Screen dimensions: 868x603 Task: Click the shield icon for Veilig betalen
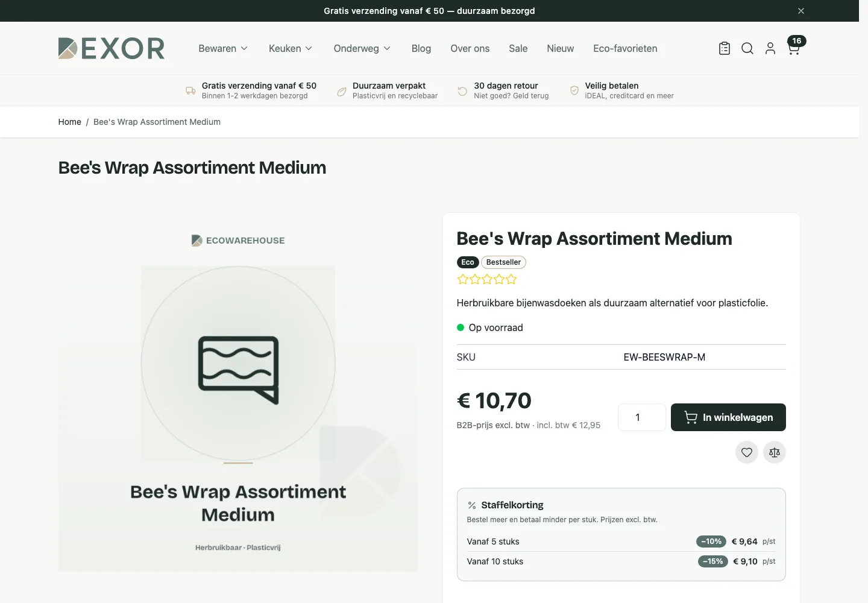click(574, 90)
